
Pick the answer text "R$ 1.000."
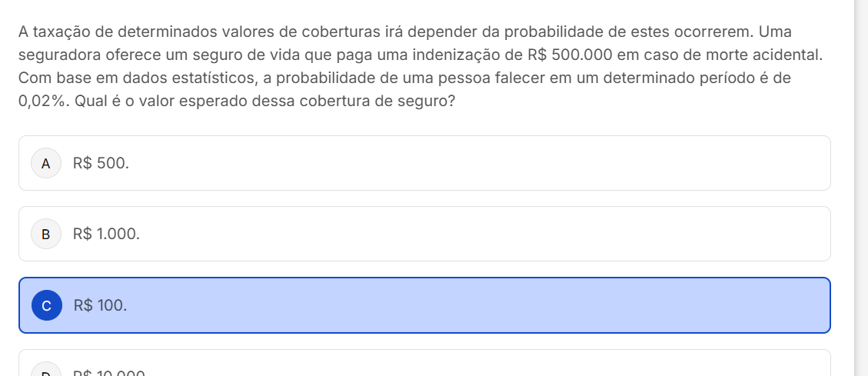pyautogui.click(x=106, y=234)
